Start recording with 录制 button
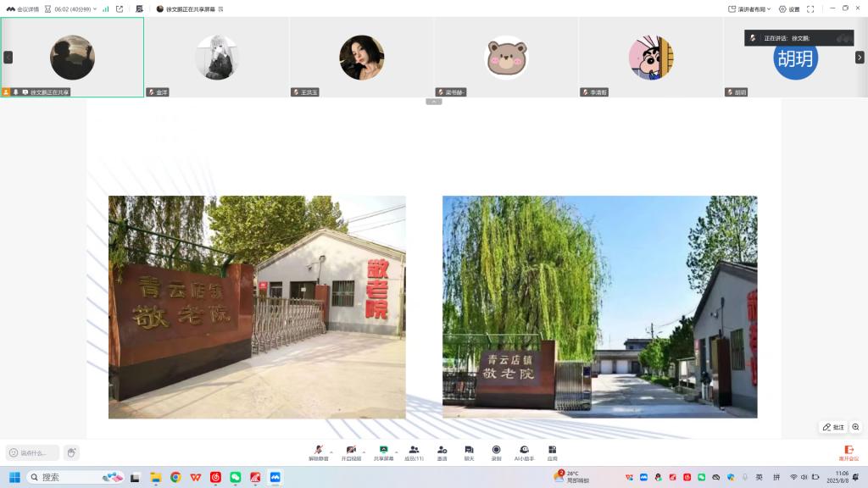 [496, 452]
